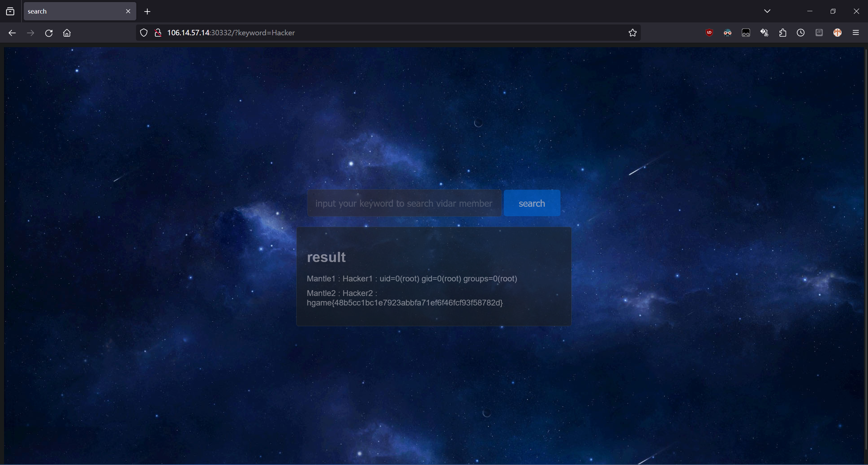Bookmark this page with the star
Screen dimensions: 868x465
[x=632, y=33]
